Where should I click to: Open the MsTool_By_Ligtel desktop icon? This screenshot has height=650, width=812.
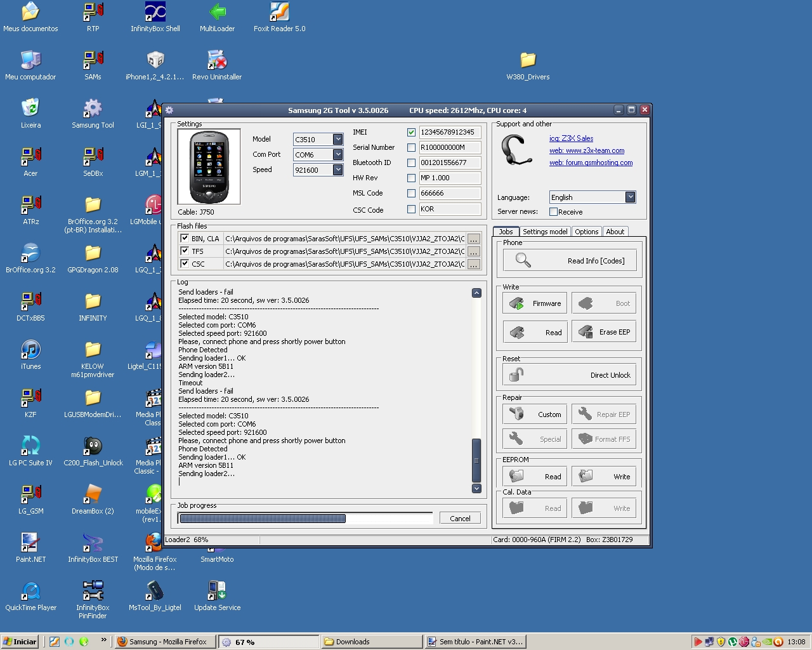click(155, 596)
